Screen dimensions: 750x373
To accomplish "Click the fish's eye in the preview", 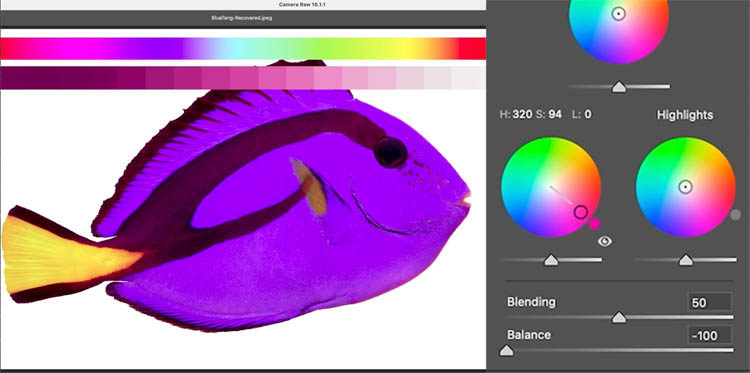I will [x=390, y=153].
